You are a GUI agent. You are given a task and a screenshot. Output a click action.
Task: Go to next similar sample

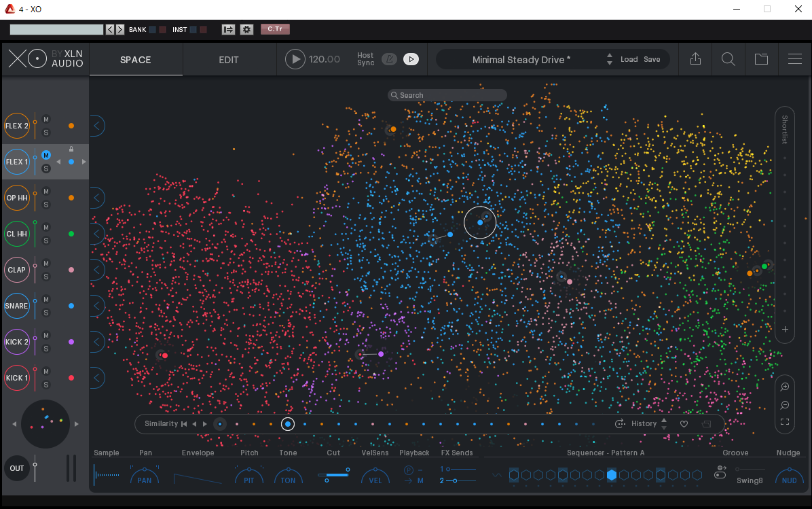click(205, 424)
